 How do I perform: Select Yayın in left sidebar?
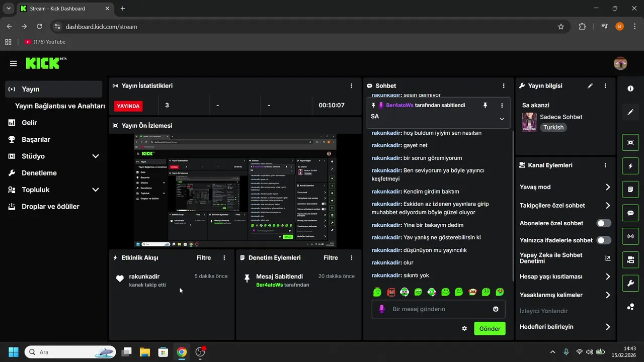(54, 89)
